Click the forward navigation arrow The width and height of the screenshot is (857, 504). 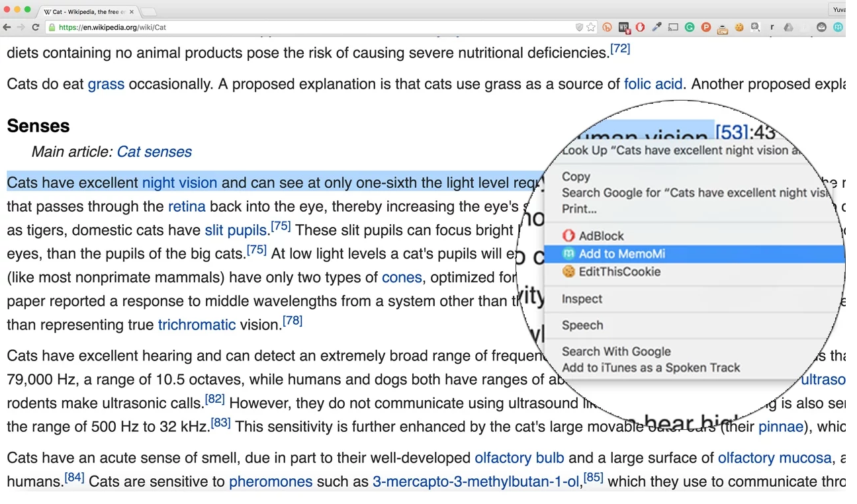21,27
